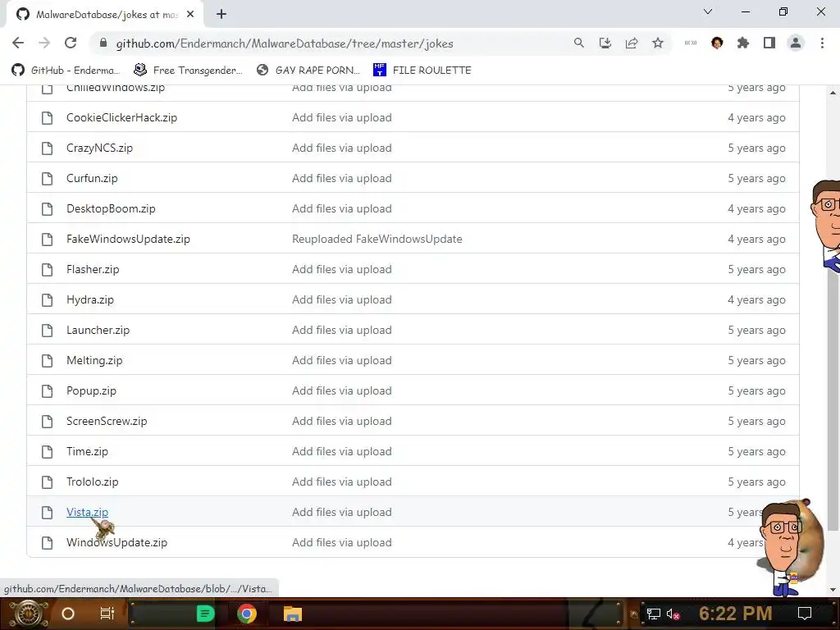Screen dimensions: 840x630
Task: Click '5 years ago' on Flasher.zip row
Action: 756,269
